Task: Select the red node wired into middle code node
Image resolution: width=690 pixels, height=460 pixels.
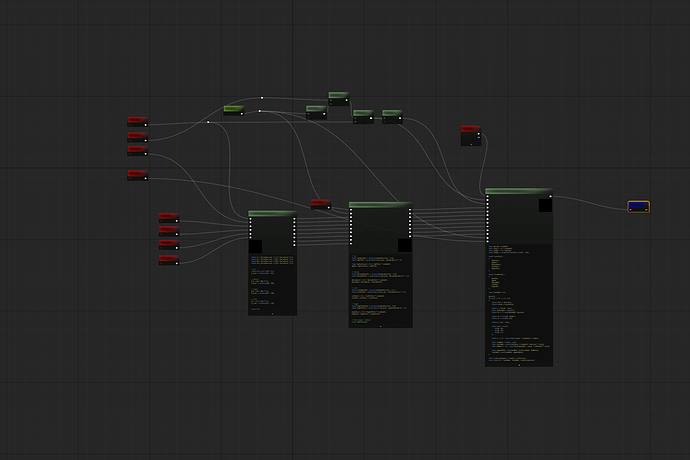Action: click(x=321, y=204)
